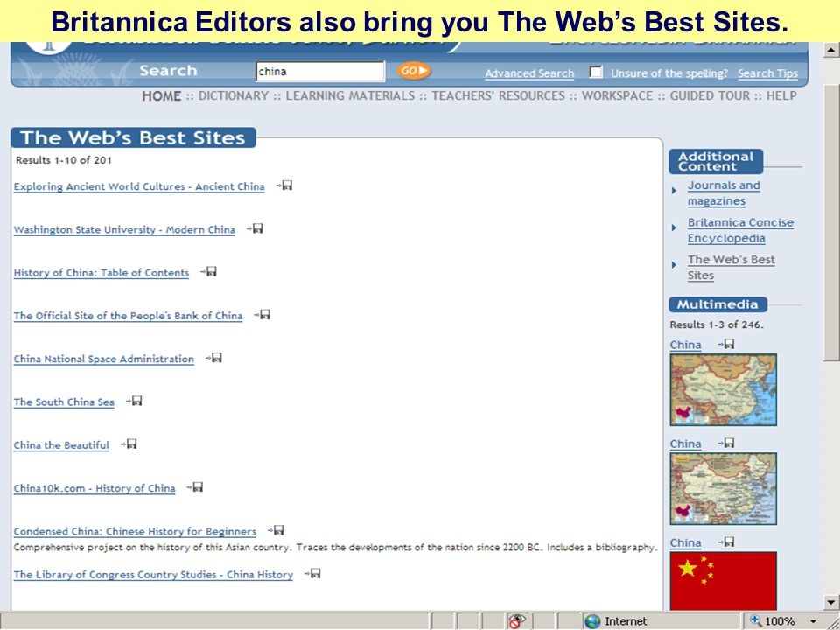Click the vertical scrollbar thumb
The image size is (840, 630).
click(830, 222)
